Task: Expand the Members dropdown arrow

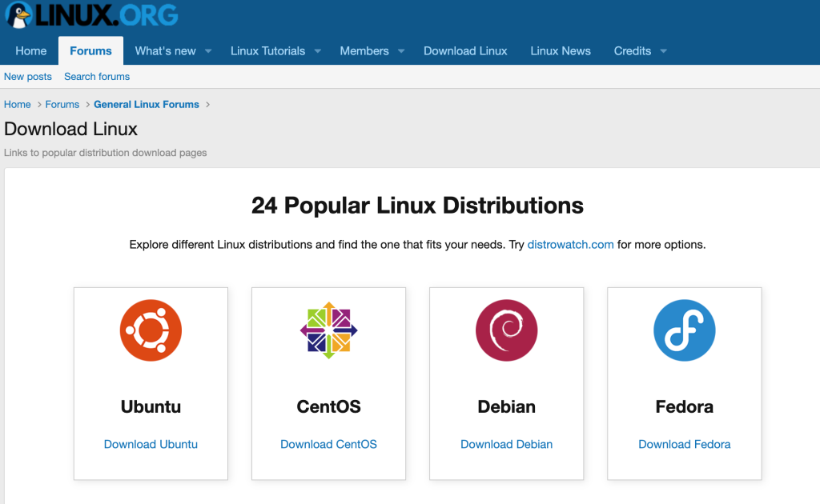Action: [401, 51]
